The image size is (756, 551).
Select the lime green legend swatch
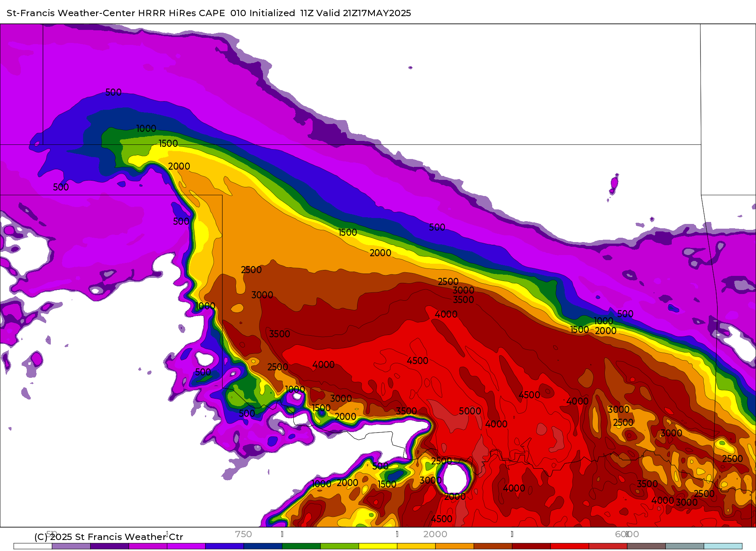339,546
